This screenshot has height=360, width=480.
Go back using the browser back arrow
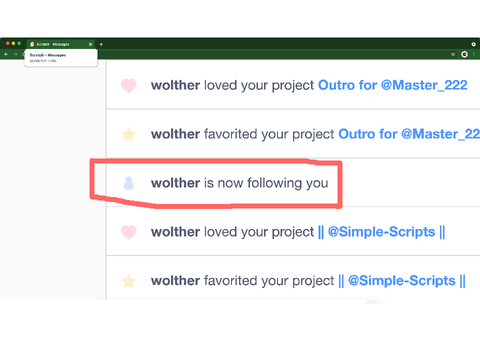pos(6,54)
